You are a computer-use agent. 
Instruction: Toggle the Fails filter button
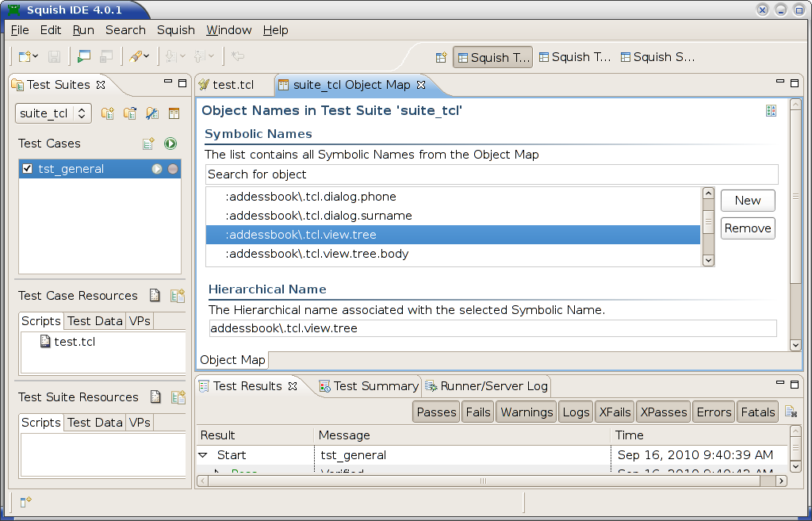click(x=478, y=412)
